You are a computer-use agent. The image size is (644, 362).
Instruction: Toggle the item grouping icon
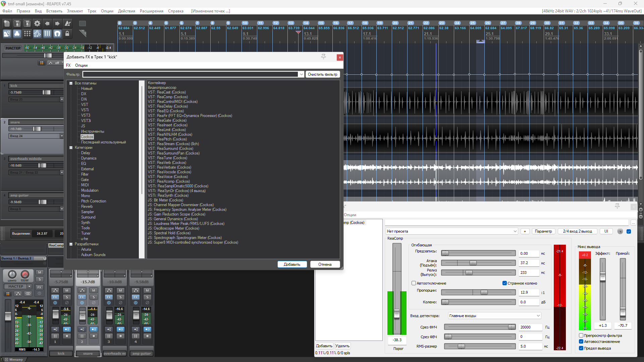[17, 34]
